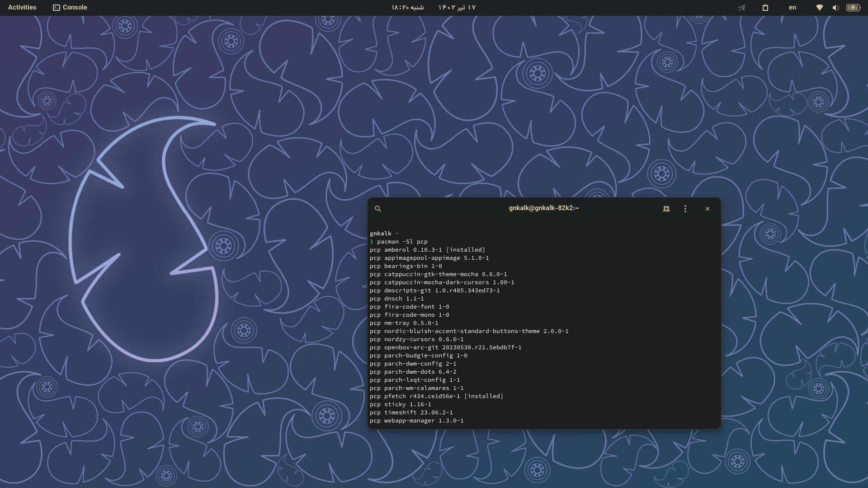This screenshot has width=868, height=488.
Task: Click the battery charging icon
Action: 853,8
